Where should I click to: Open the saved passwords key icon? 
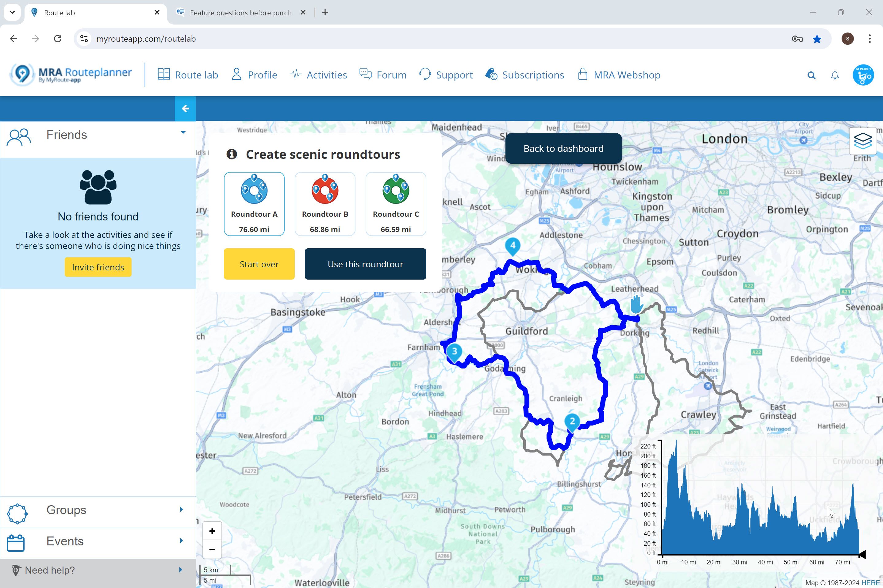coord(797,39)
